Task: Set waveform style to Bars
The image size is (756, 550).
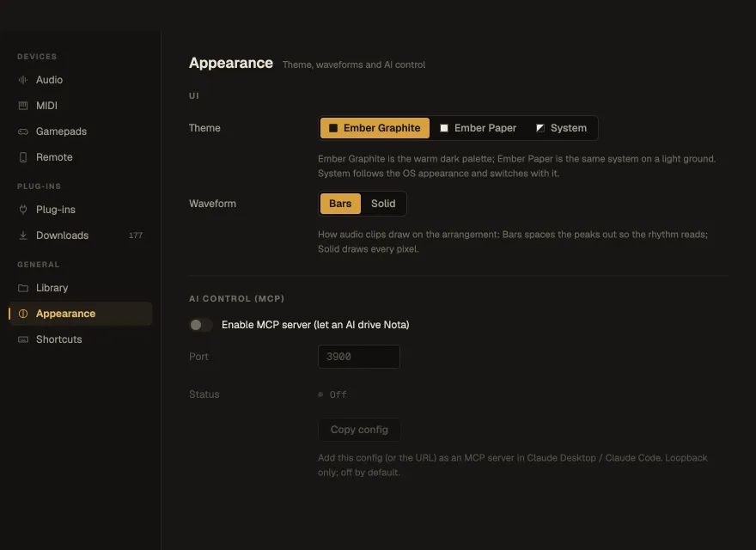Action: (340, 204)
